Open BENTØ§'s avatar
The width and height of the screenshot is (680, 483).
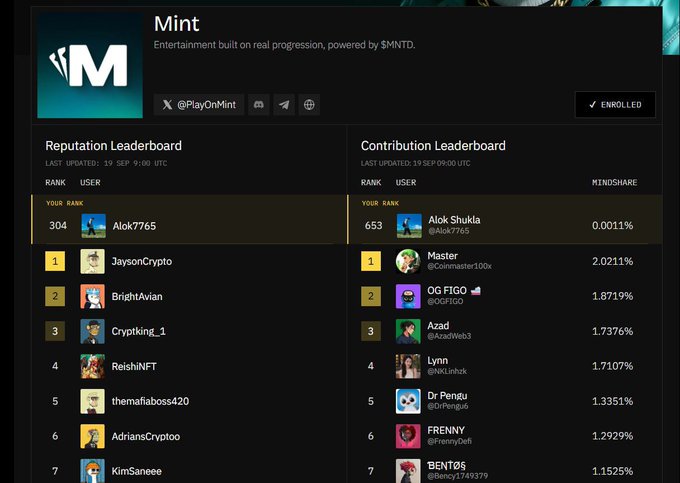pos(408,471)
